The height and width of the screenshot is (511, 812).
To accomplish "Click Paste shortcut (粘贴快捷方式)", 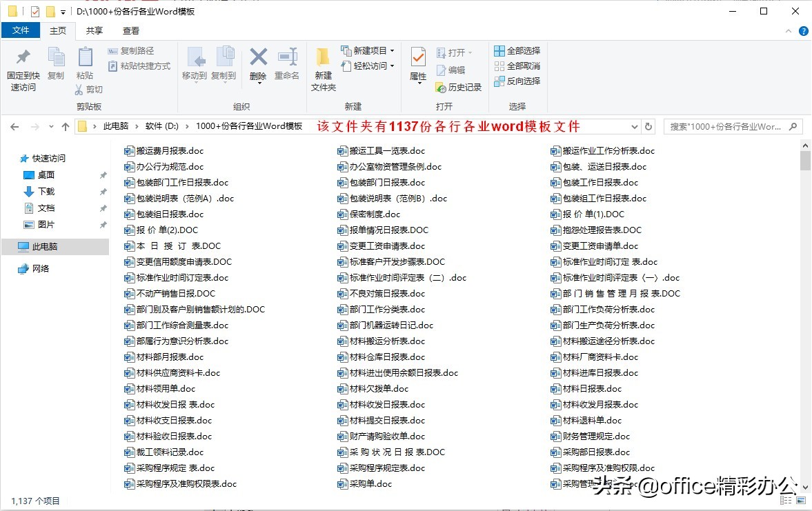I will click(x=139, y=66).
